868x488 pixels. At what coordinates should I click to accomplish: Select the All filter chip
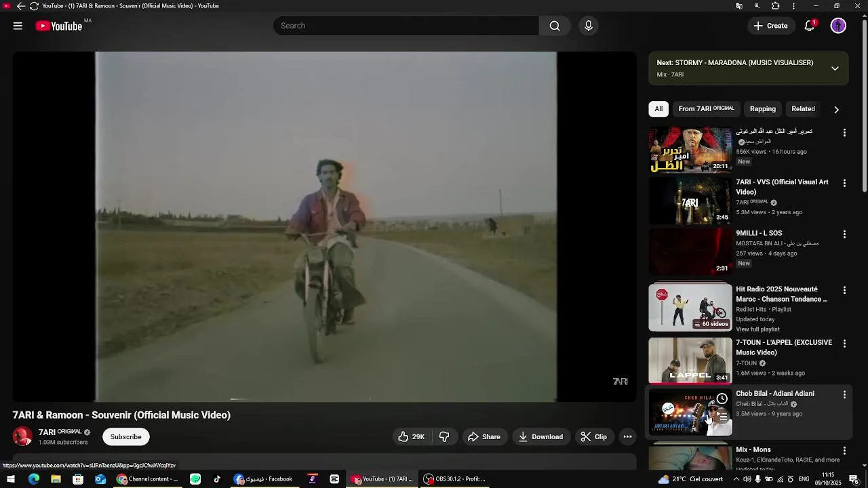tap(658, 109)
